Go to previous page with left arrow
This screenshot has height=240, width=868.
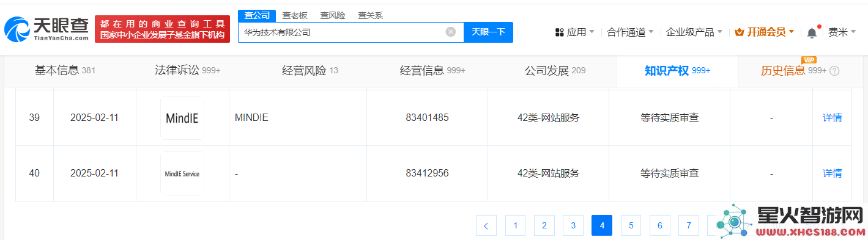coord(486,225)
